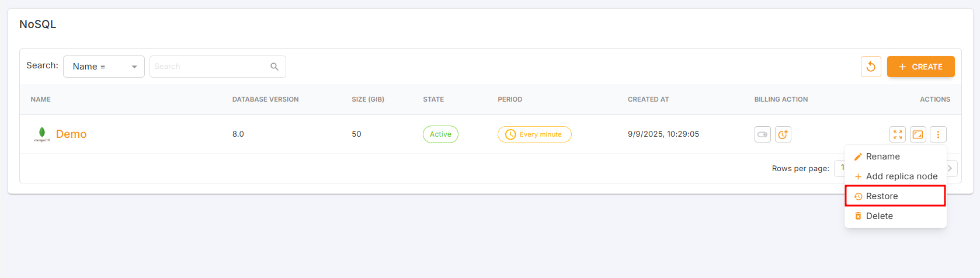Click inside the Search text field

pos(209,67)
